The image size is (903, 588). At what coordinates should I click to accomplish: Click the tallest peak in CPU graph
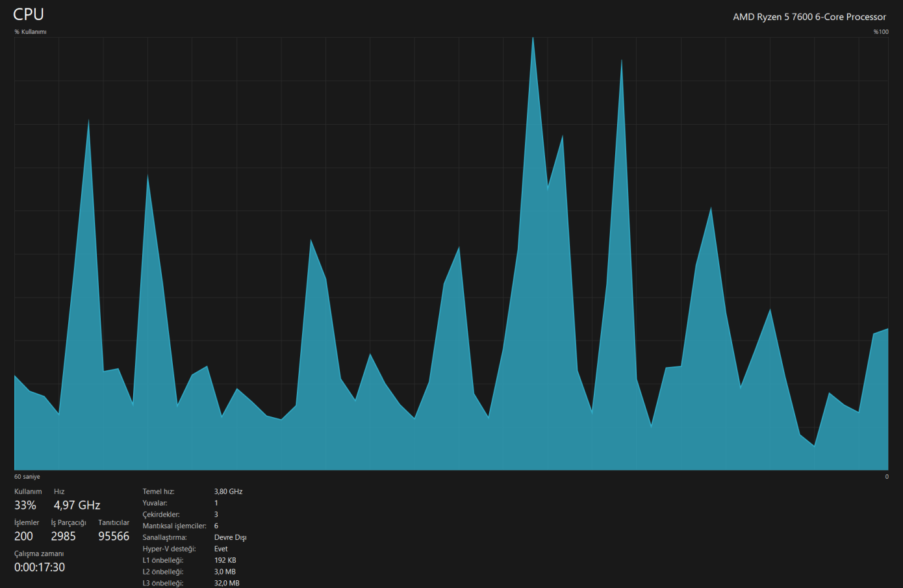point(533,39)
